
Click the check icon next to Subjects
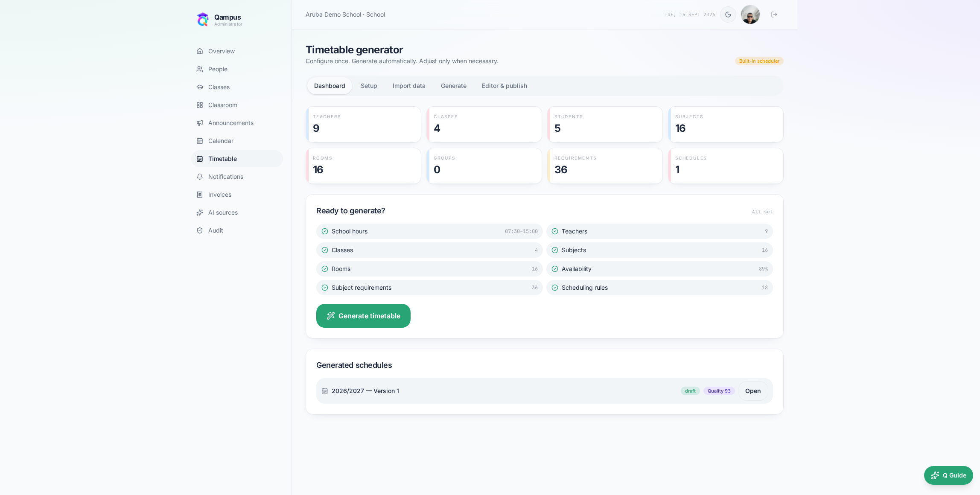(x=555, y=250)
